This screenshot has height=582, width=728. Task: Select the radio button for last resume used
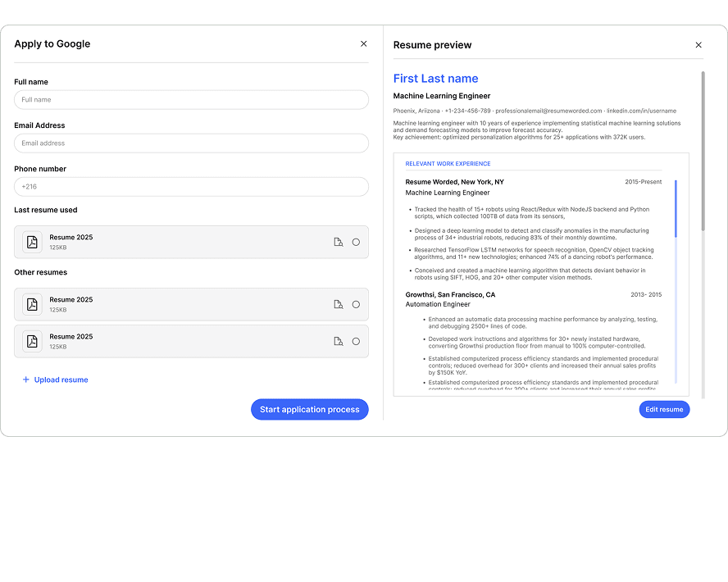click(x=356, y=243)
